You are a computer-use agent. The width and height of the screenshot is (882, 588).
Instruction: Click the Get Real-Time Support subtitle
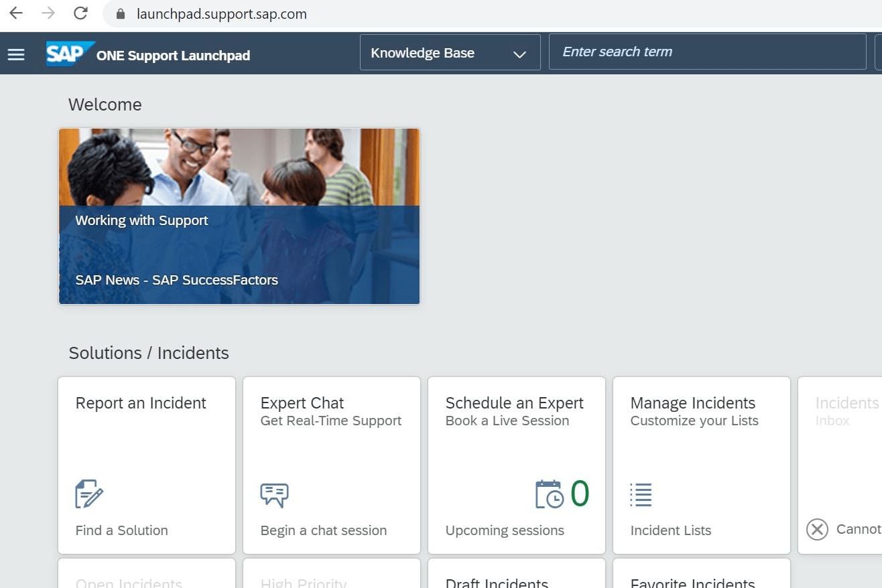(330, 421)
